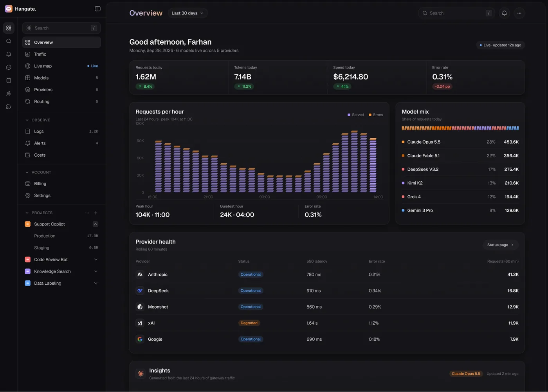Image resolution: width=548 pixels, height=392 pixels.
Task: Select the Kimi K2 model row
Action: pos(460,183)
